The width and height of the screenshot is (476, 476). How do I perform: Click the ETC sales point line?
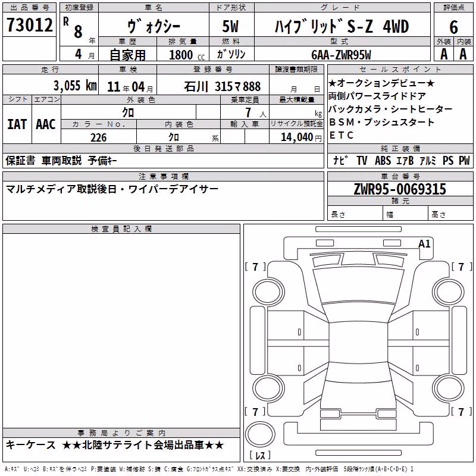coord(342,136)
